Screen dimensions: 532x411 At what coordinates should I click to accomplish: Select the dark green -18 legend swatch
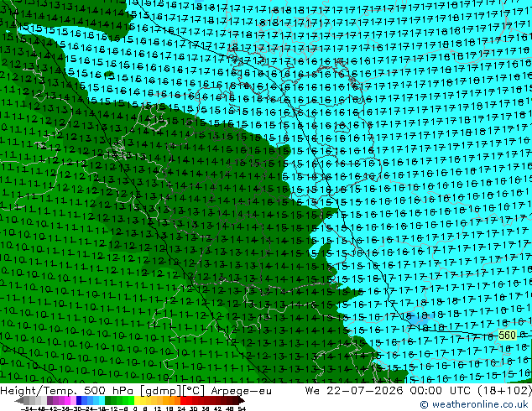coord(108,400)
